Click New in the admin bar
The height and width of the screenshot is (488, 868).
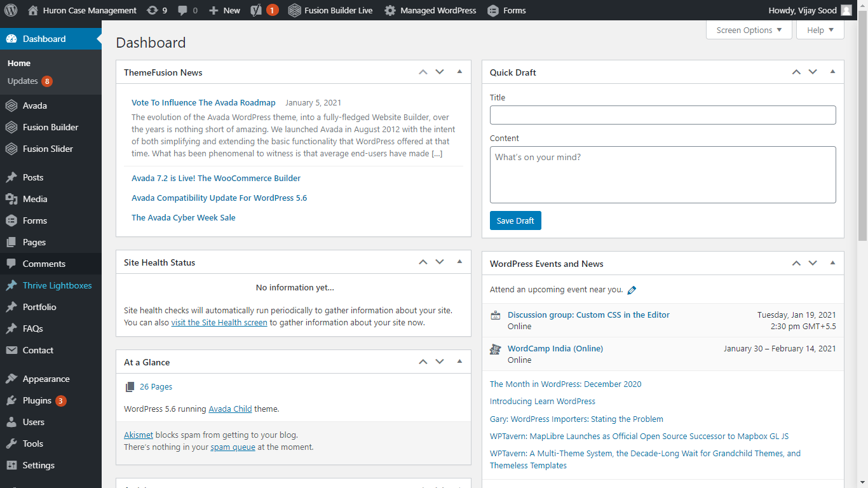(x=224, y=10)
